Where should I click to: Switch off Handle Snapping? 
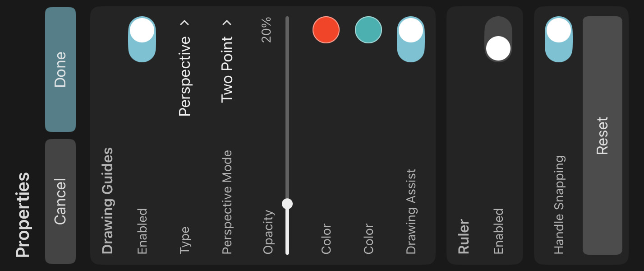pos(559,39)
